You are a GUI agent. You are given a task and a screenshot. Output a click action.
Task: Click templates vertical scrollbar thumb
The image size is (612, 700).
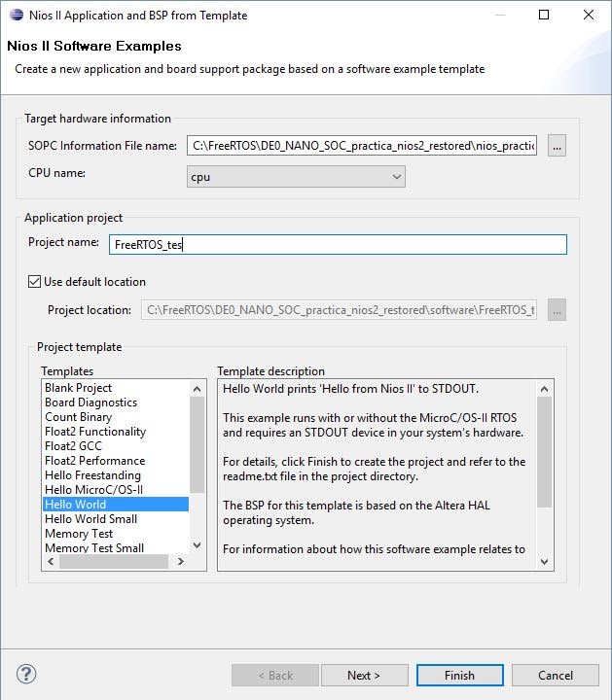(197, 444)
